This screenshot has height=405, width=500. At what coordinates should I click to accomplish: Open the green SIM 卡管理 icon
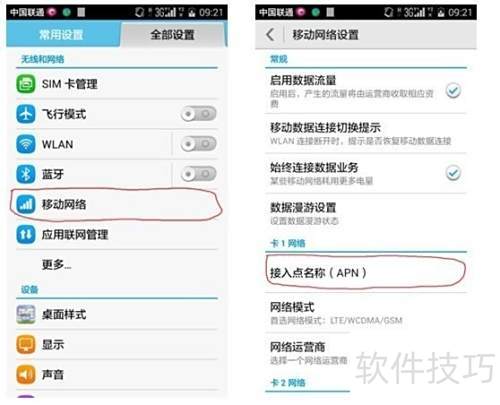pyautogui.click(x=26, y=84)
